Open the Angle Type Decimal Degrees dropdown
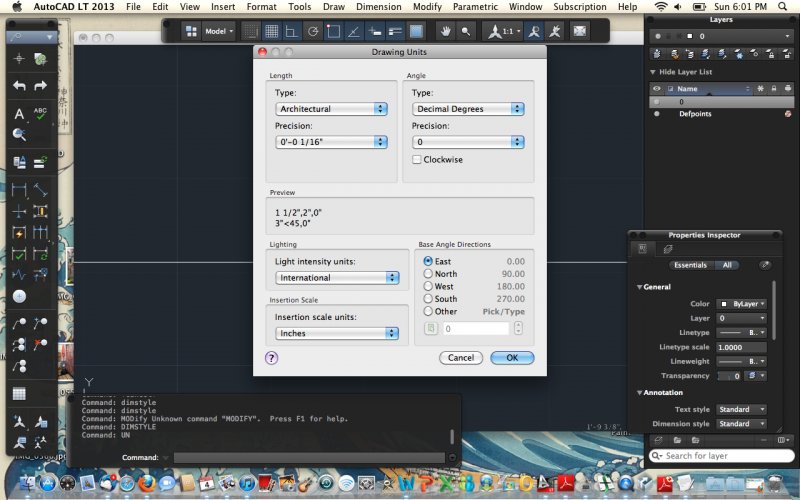The height and width of the screenshot is (500, 800). click(467, 109)
